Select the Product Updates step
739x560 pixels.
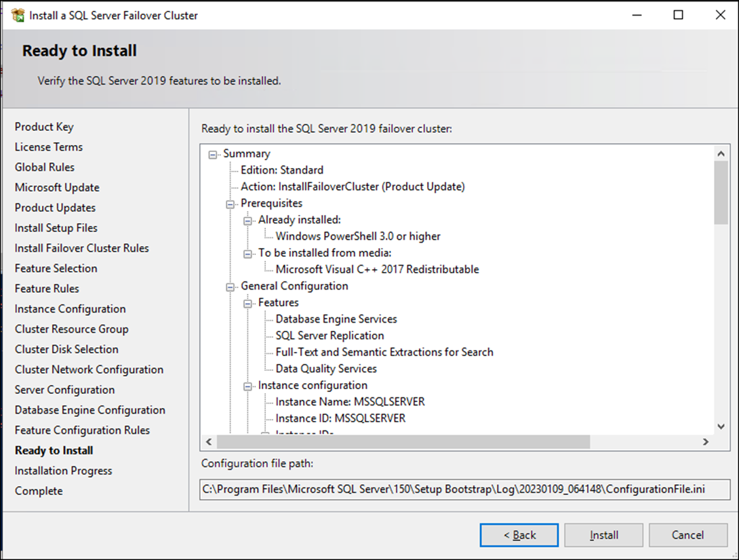(55, 208)
